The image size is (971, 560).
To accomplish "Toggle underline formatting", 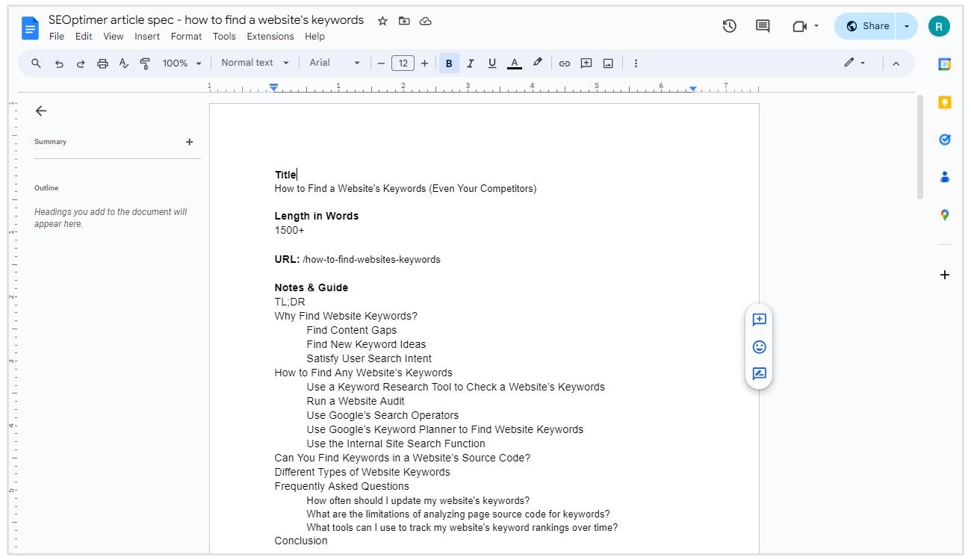I will (x=492, y=63).
